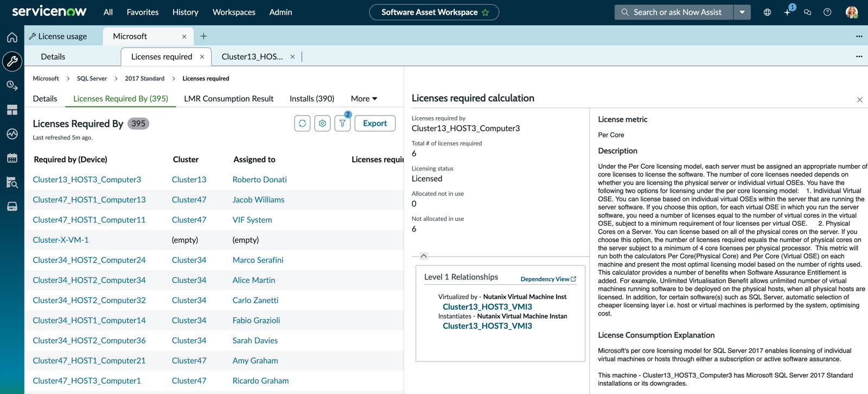Open list settings gear icon

pos(322,123)
